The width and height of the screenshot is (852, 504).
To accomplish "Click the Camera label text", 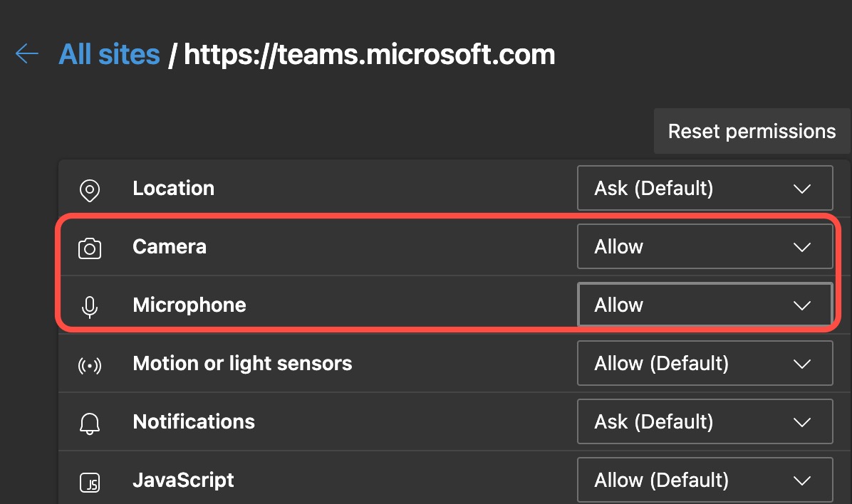I will pos(169,246).
